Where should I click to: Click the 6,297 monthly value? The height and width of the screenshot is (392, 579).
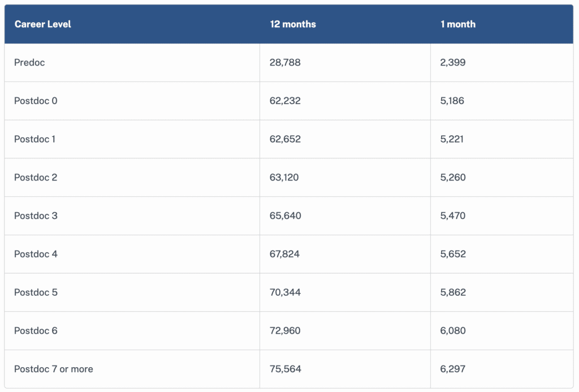(453, 369)
